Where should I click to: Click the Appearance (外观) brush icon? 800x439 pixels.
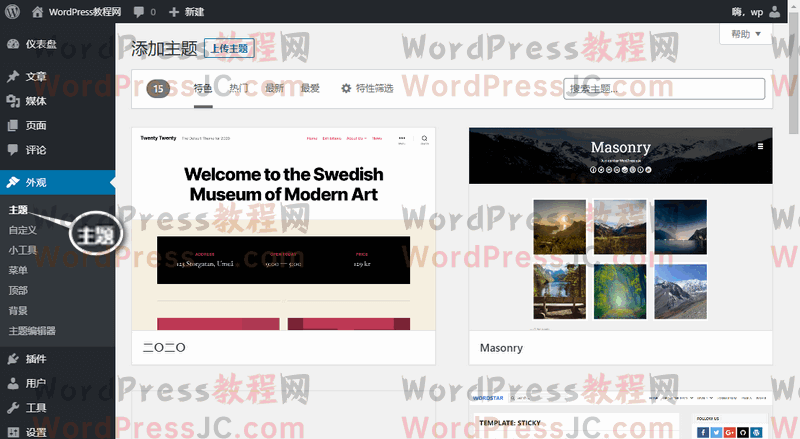(13, 182)
